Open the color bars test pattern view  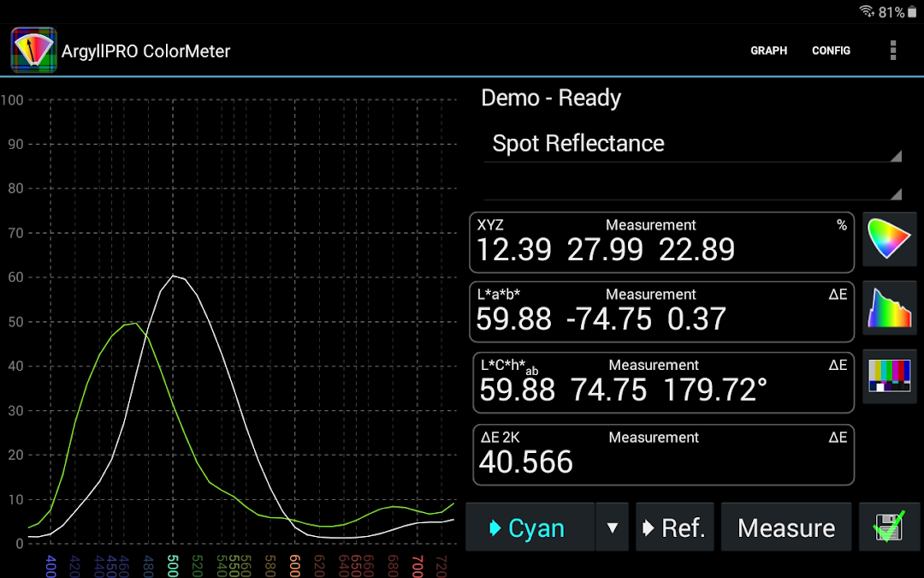click(889, 376)
